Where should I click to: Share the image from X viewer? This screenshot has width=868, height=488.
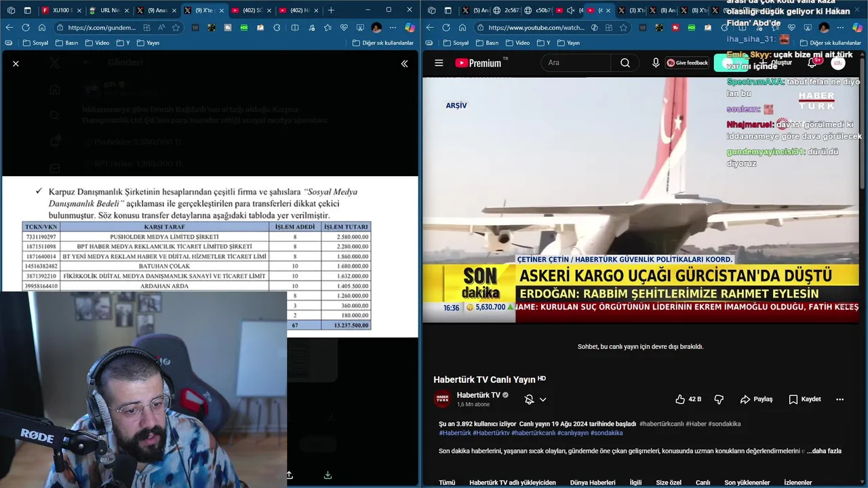pos(290,475)
